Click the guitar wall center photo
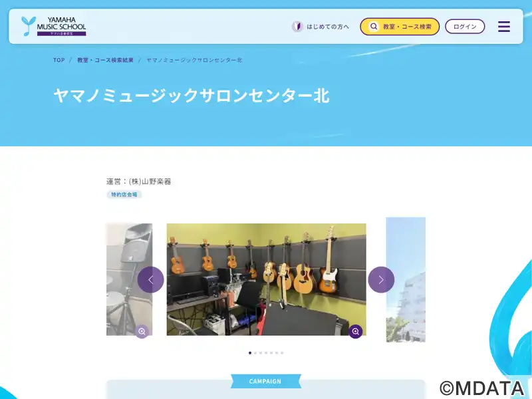 pos(267,279)
